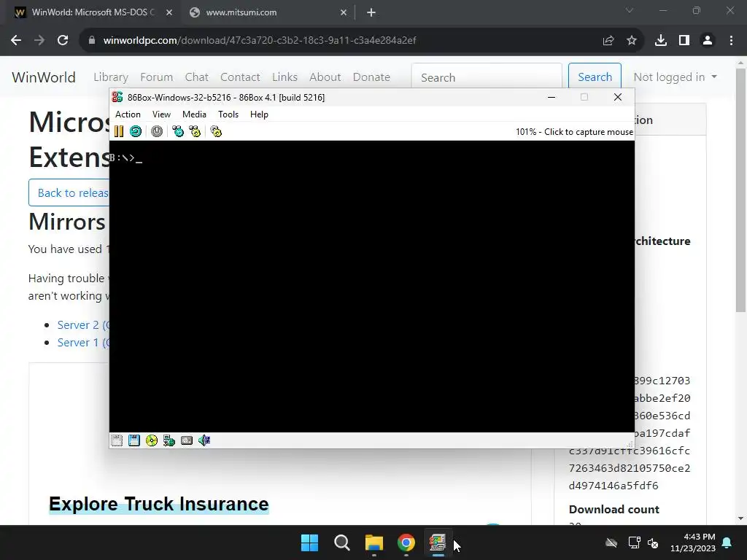Open the Library nav link
The image size is (747, 560).
coord(111,77)
